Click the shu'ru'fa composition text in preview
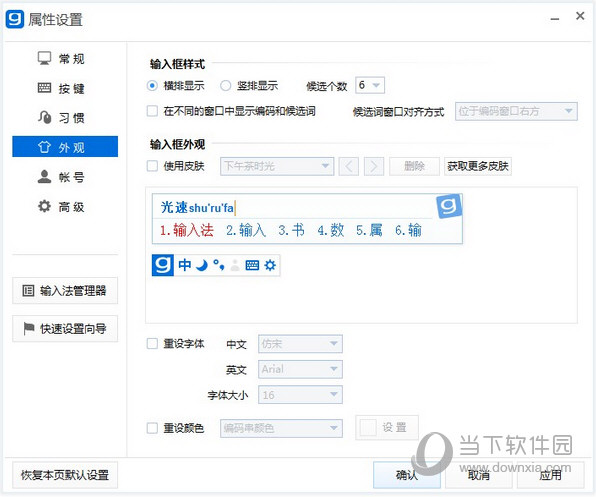 coord(211,208)
